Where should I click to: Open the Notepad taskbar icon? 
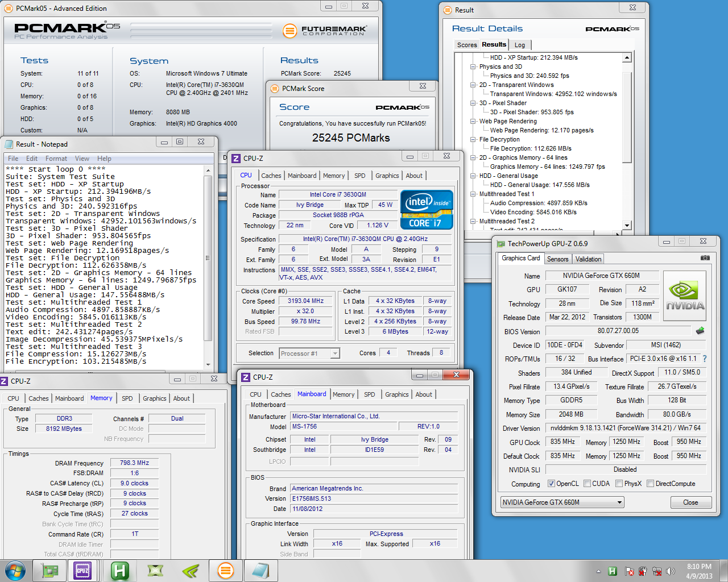click(x=260, y=571)
